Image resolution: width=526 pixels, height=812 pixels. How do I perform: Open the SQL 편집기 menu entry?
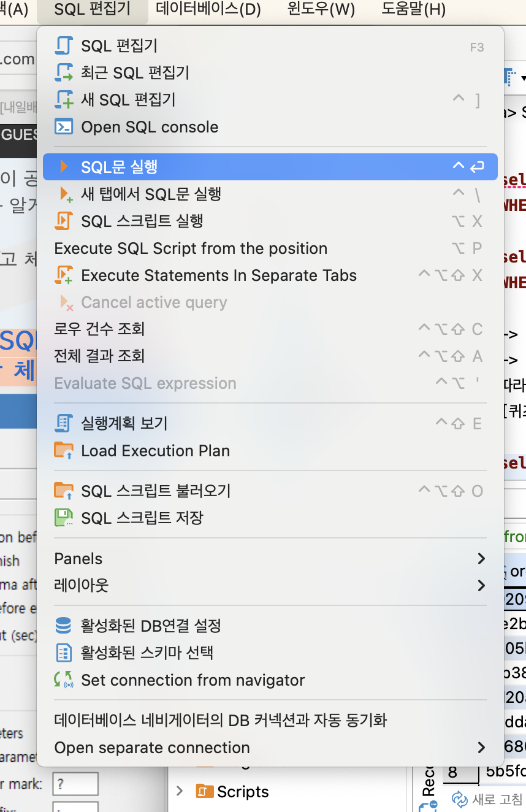point(270,46)
